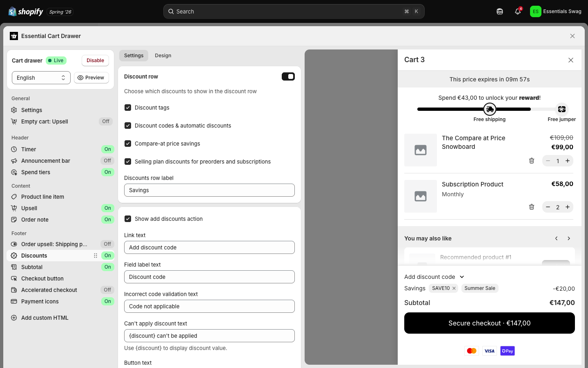This screenshot has width=588, height=368.
Task: Uncheck Compare-at price savings checkbox
Action: [x=128, y=144]
